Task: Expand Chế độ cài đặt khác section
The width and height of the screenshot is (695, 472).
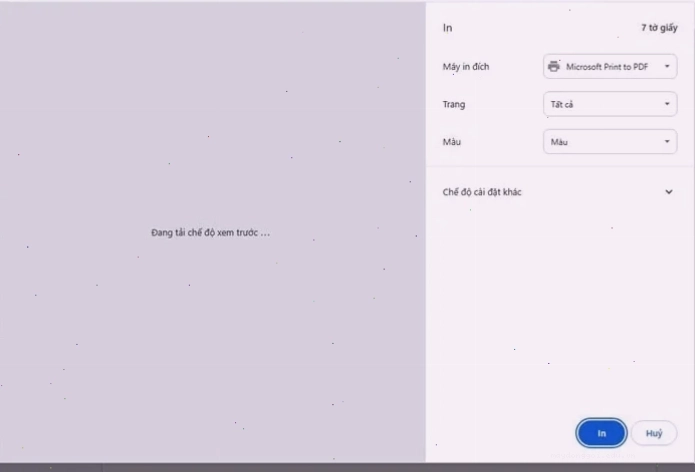Action: coord(558,192)
